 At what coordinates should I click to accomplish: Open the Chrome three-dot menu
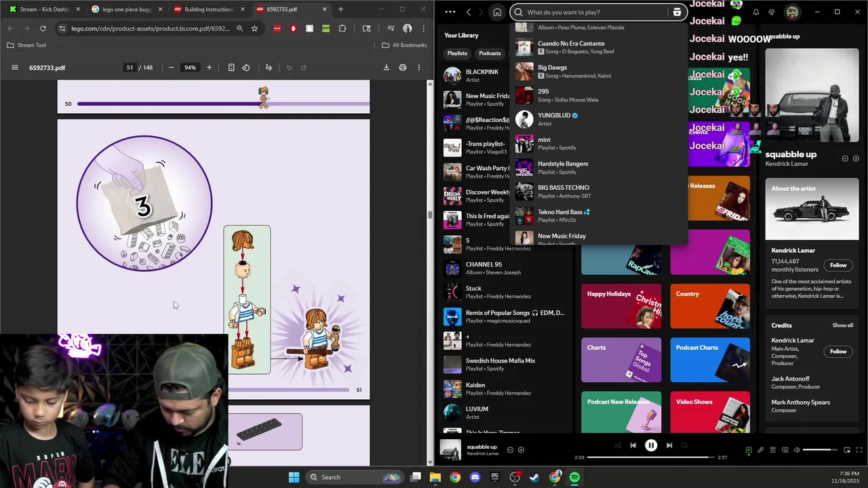423,28
